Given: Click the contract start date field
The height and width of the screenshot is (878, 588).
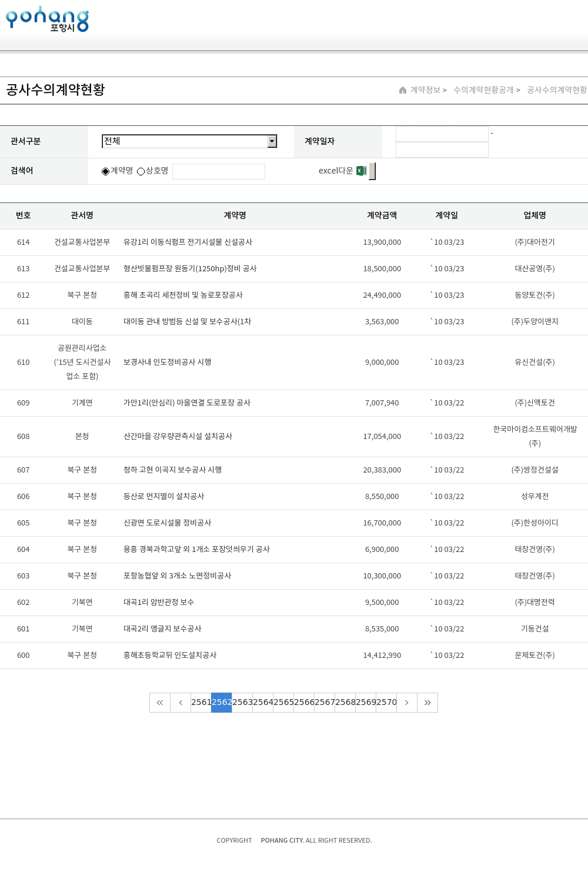Looking at the screenshot, I should click(x=442, y=134).
